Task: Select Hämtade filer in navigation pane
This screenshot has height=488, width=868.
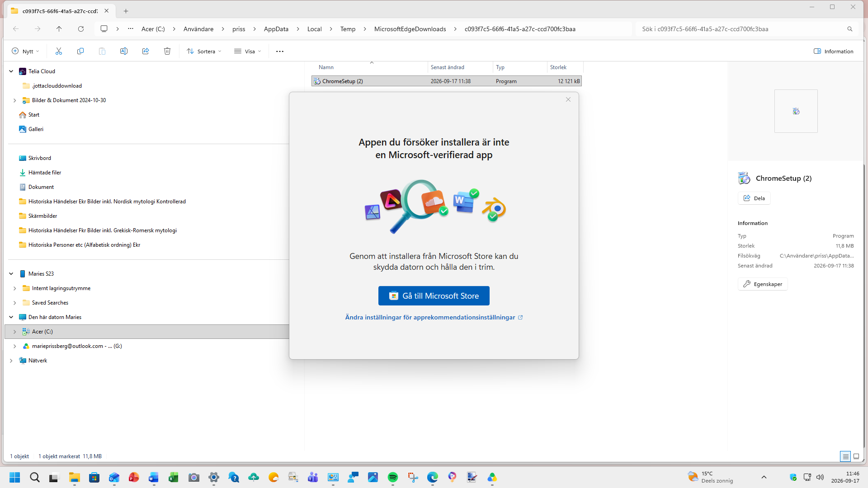Action: click(x=45, y=173)
